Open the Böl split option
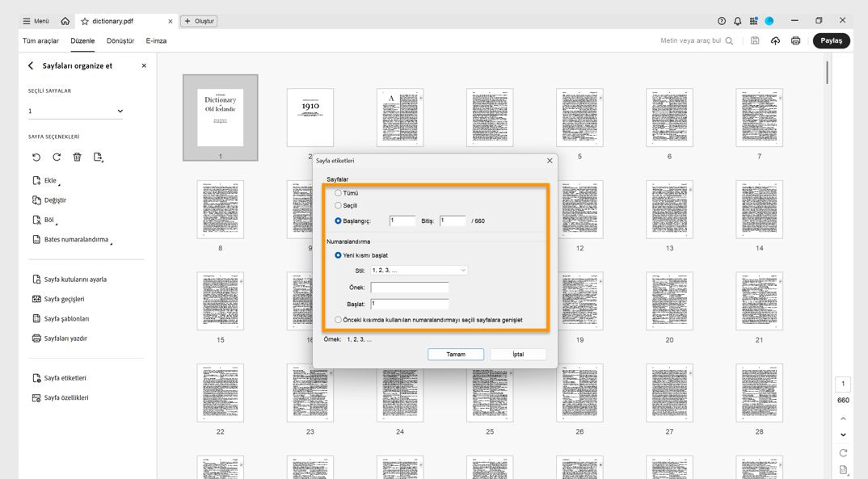Image resolution: width=868 pixels, height=479 pixels. click(44, 221)
